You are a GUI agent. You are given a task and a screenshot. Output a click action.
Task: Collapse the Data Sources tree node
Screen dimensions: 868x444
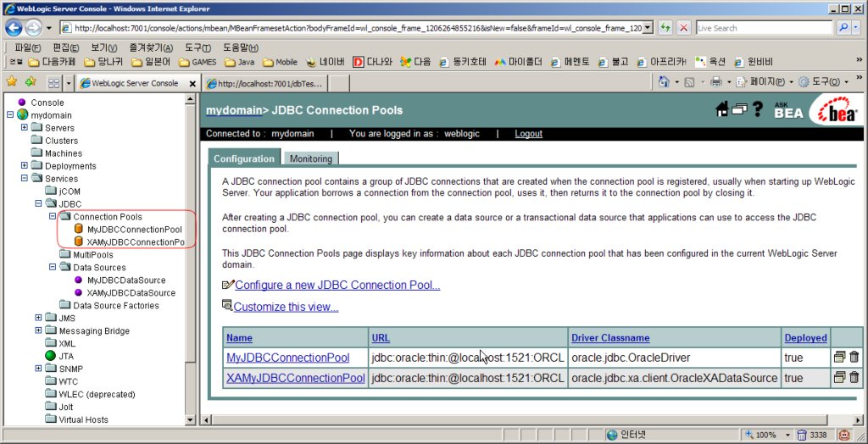click(x=52, y=267)
